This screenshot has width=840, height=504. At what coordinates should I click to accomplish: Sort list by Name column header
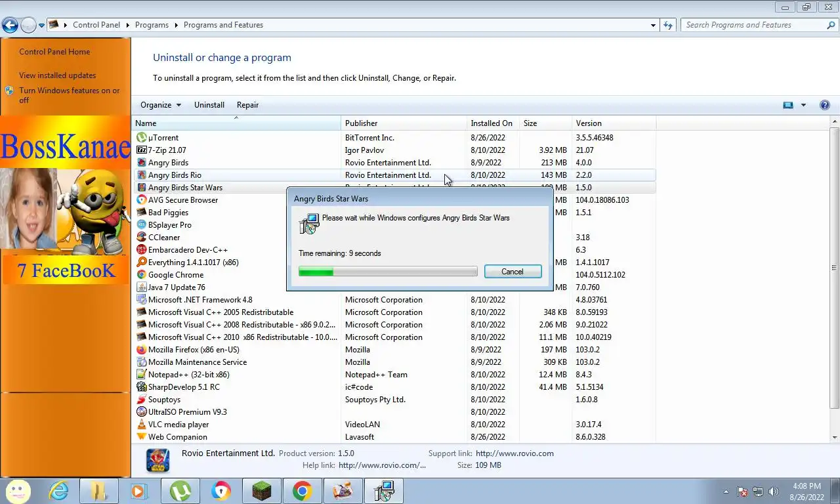pyautogui.click(x=237, y=123)
